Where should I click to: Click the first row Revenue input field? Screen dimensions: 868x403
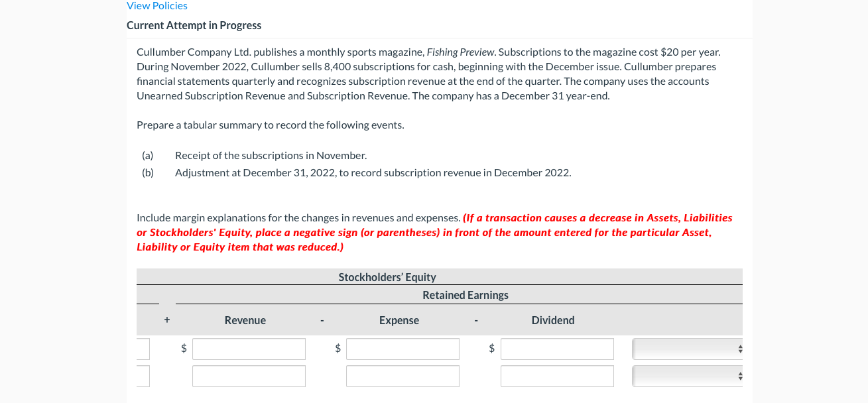(249, 349)
